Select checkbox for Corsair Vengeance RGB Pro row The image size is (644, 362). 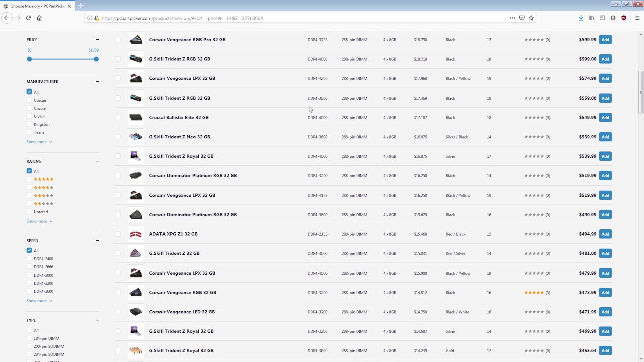(x=118, y=40)
